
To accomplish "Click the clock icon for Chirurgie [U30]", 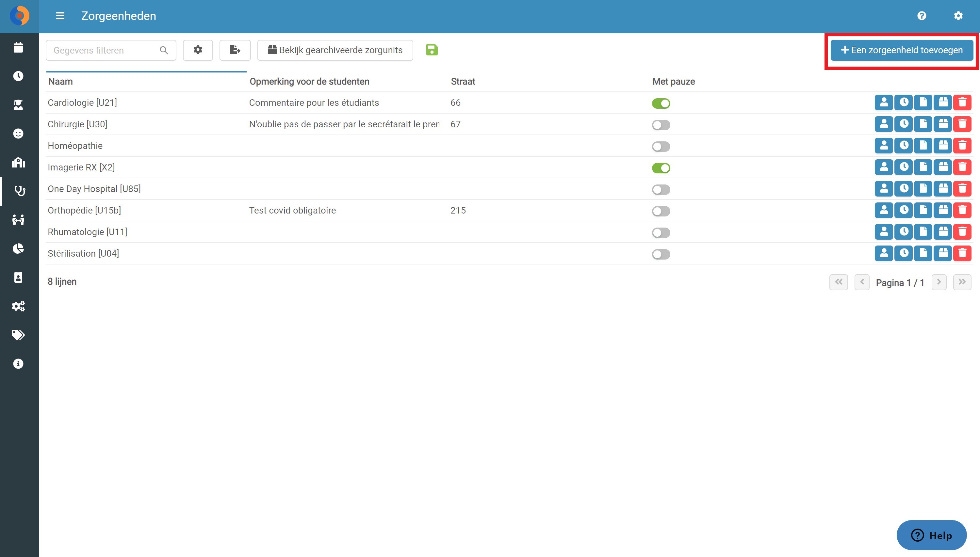I will coord(904,124).
